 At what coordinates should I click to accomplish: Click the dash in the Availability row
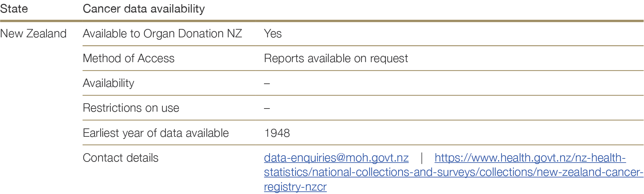[x=267, y=84]
